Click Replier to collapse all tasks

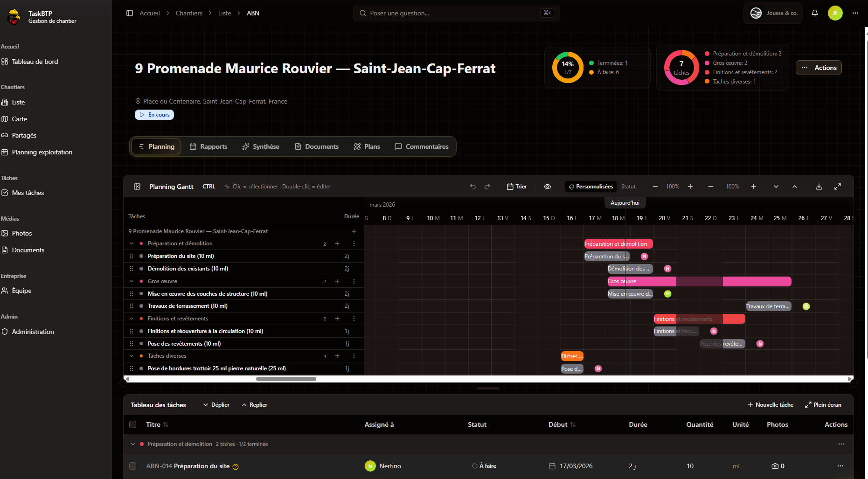(x=255, y=405)
